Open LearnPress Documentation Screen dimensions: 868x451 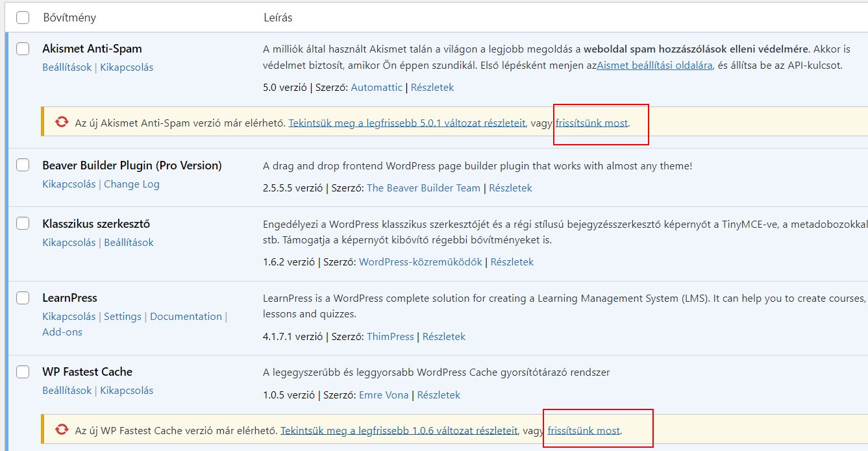(x=186, y=316)
